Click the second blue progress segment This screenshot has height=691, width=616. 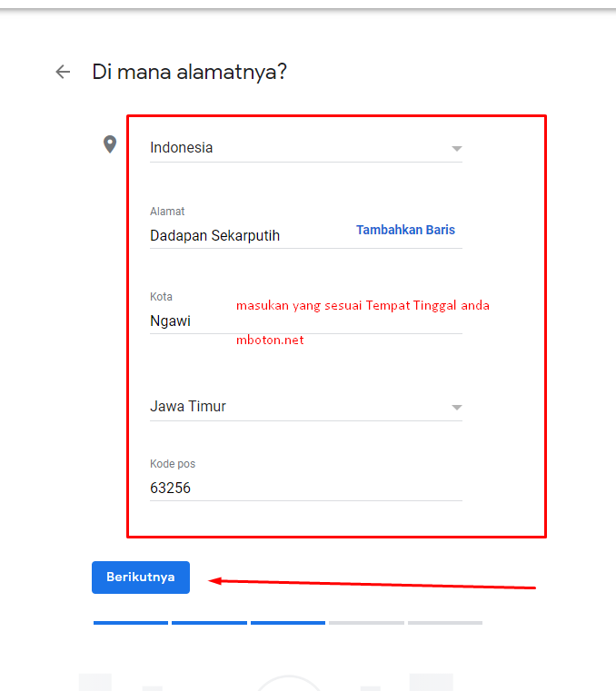(x=209, y=623)
